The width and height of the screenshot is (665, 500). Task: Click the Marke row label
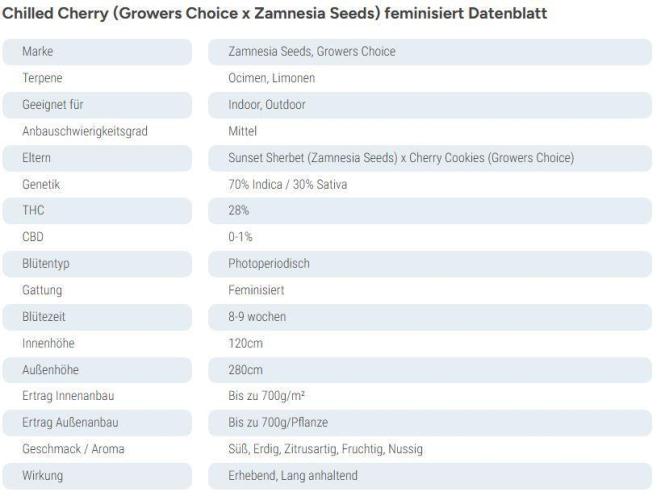(x=38, y=51)
